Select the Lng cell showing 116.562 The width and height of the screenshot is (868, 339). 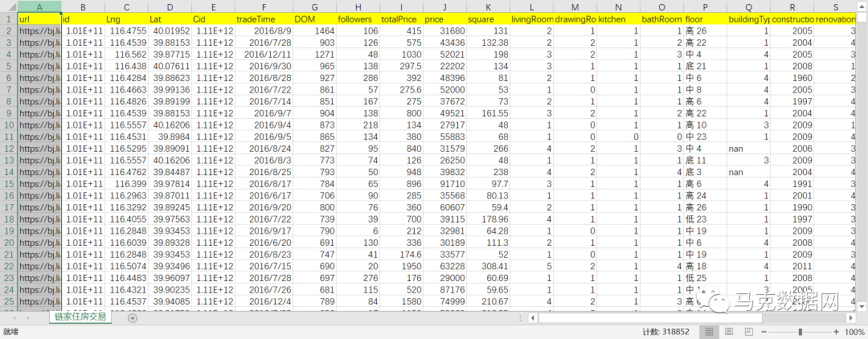[126, 54]
